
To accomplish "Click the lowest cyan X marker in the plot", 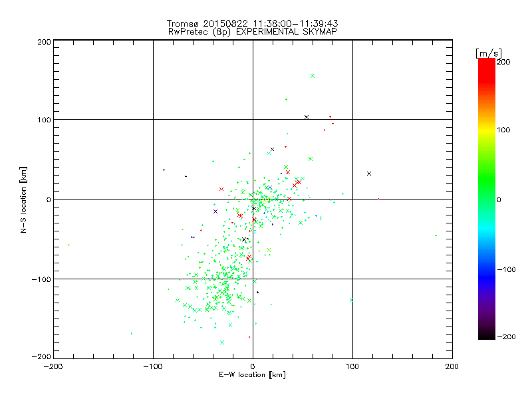I will [222, 342].
